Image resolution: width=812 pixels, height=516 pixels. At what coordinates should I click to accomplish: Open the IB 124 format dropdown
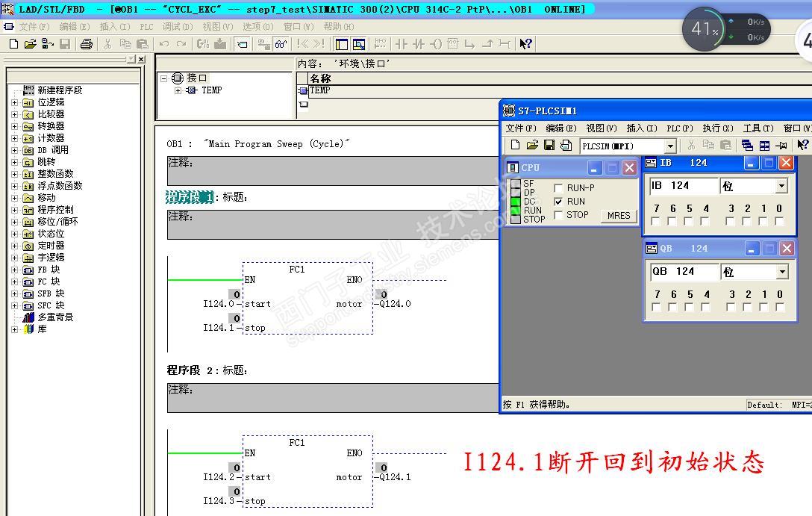pyautogui.click(x=781, y=185)
